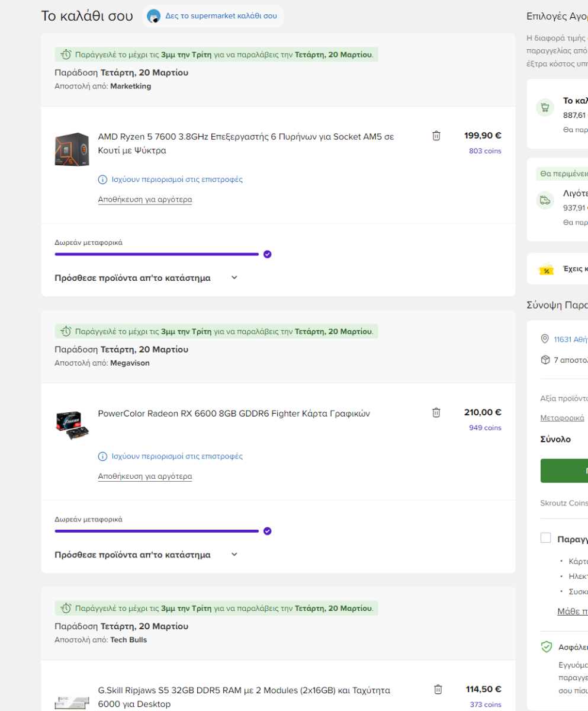
Task: Open the G.Skill Ripjaws S5 32GB DDR5 link
Action: tap(244, 697)
